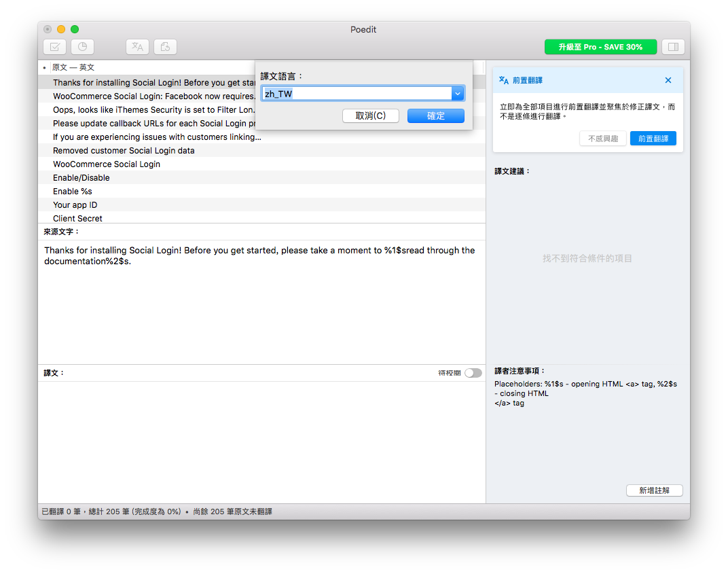Click the 升級至 Pro - SAVE 30% button

(600, 47)
